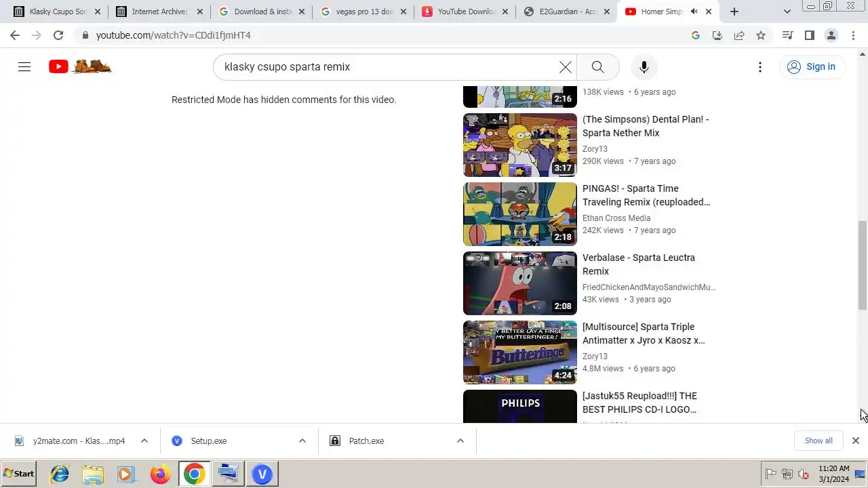Open the PHILIPS CD-I logo thumbnail

tap(520, 407)
